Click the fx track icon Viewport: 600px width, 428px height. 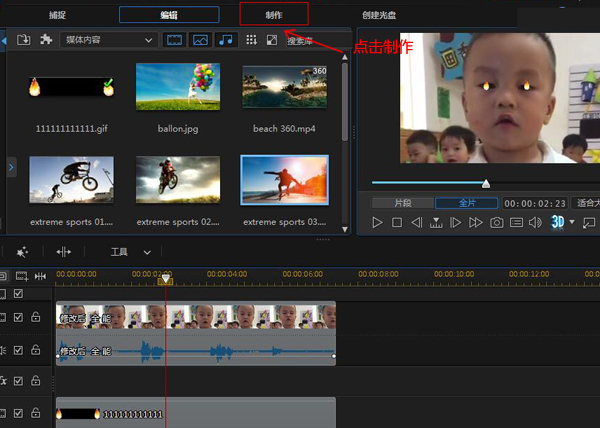tap(3, 381)
